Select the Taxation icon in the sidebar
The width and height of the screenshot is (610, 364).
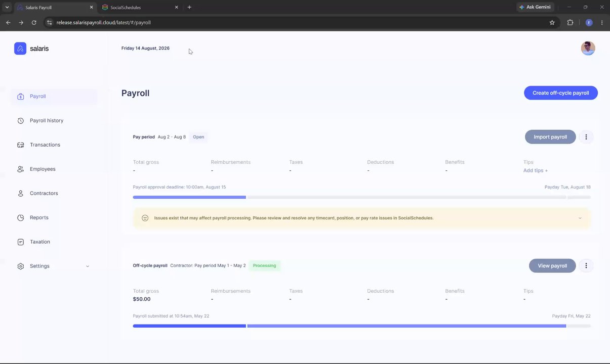coord(21,242)
